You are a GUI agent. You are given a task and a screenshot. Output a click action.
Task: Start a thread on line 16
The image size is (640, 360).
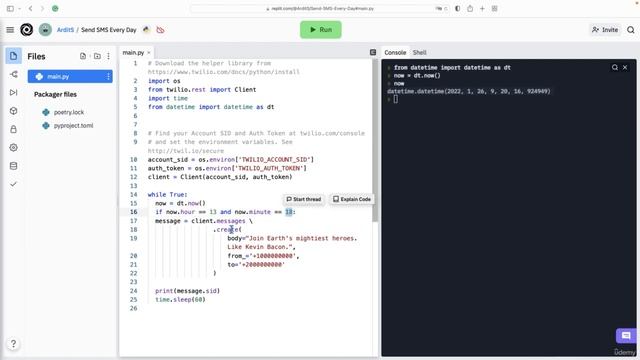pos(304,199)
